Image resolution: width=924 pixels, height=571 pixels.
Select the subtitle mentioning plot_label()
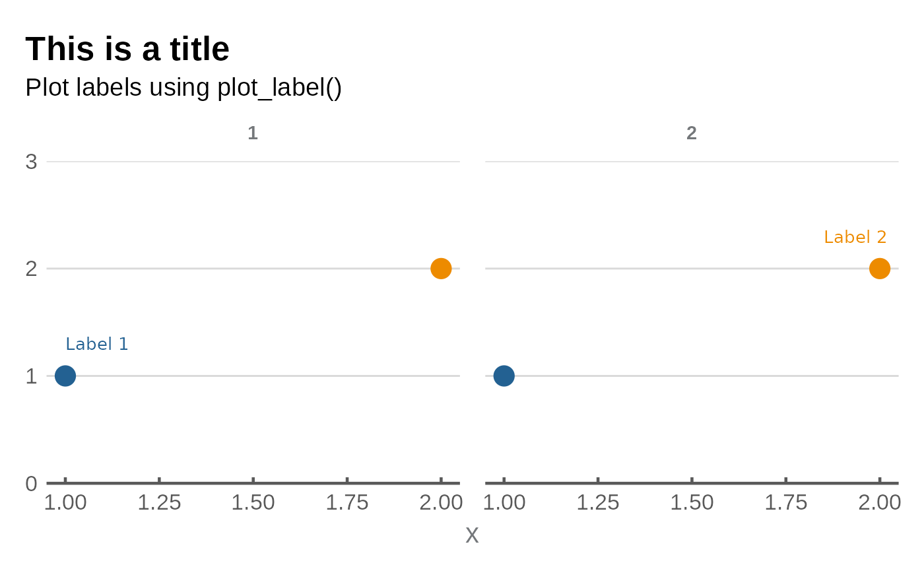click(183, 87)
